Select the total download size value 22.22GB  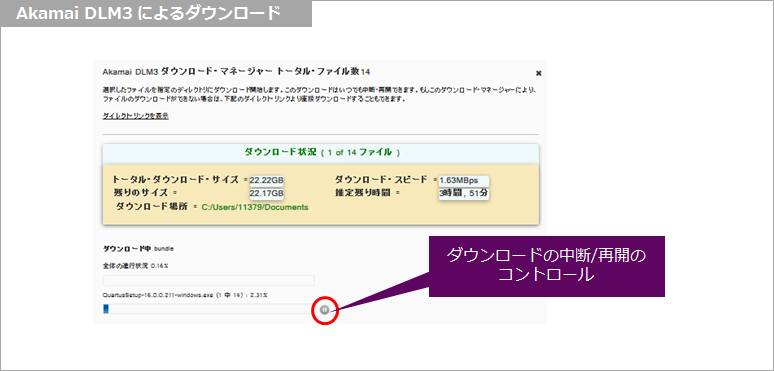[267, 180]
